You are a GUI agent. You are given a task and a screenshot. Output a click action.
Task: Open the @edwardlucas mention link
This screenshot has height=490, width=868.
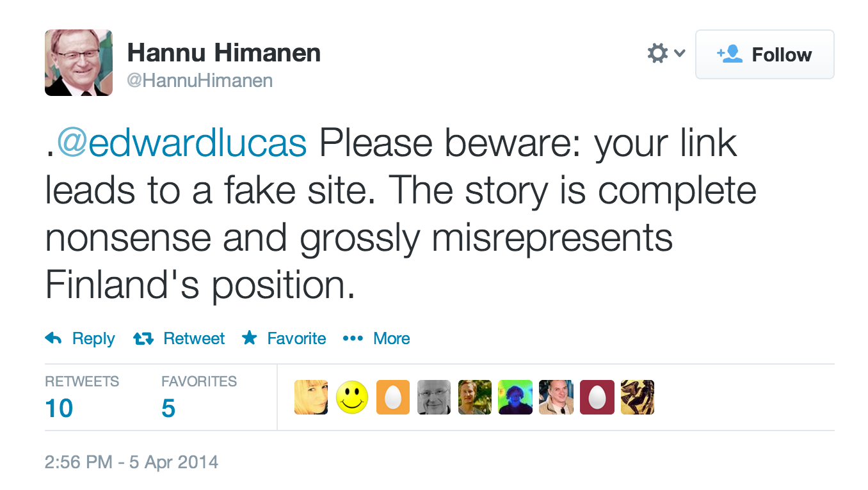pos(182,143)
